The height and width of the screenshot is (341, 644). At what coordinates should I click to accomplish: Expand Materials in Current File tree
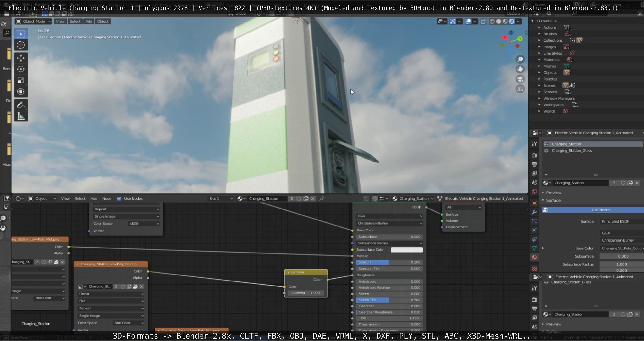539,60
